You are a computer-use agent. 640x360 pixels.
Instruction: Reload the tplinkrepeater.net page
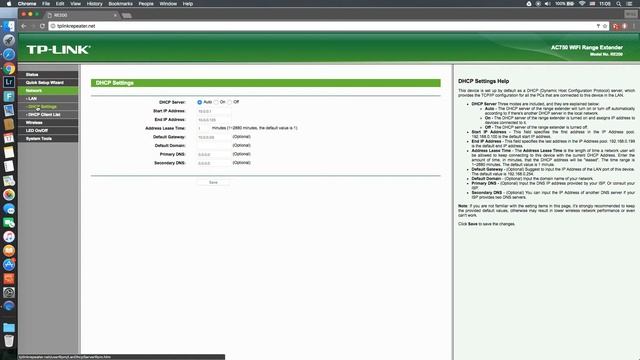[42, 26]
